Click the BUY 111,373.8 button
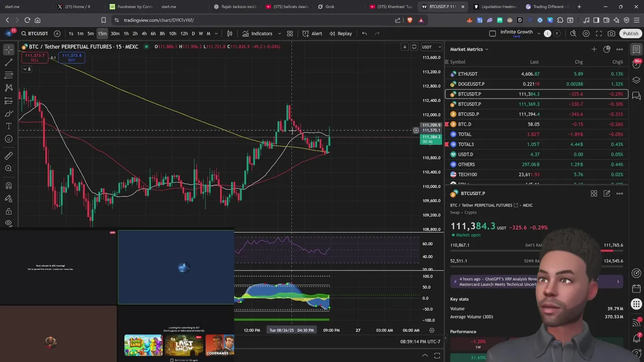The image size is (644, 362). click(x=72, y=57)
